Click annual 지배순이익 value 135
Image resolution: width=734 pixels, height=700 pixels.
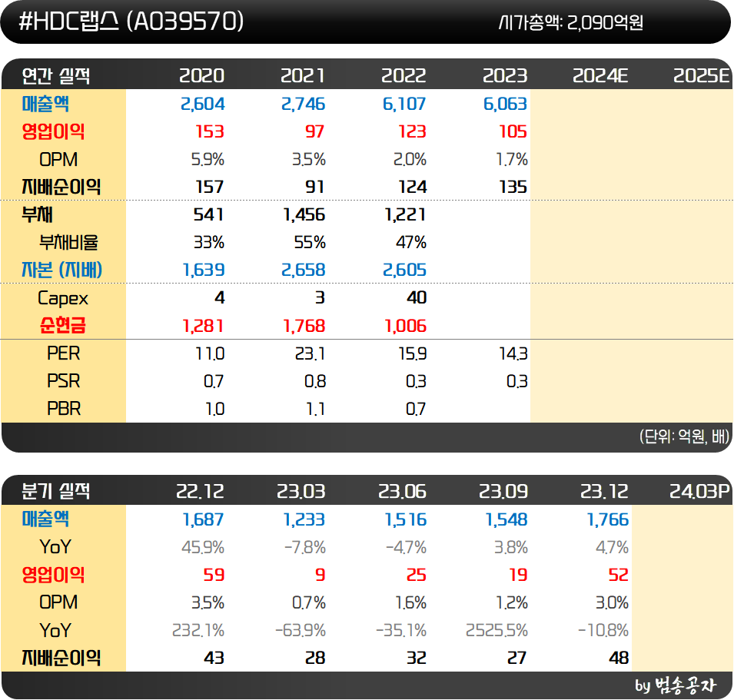click(x=513, y=187)
